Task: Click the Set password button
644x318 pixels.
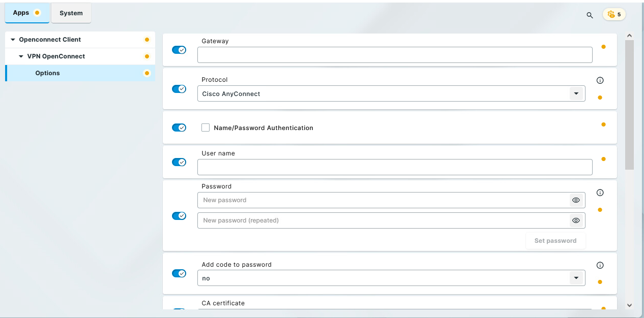Action: [555, 240]
